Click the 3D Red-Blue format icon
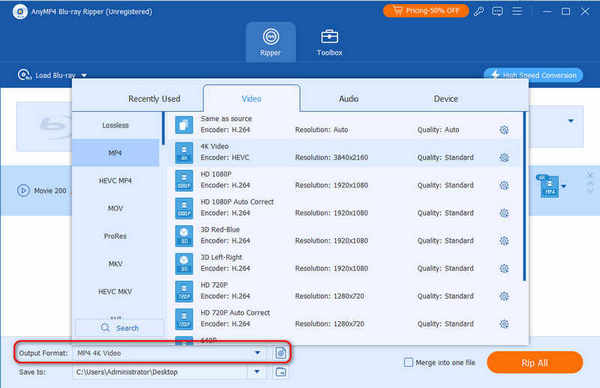The width and height of the screenshot is (600, 388). pos(184,236)
